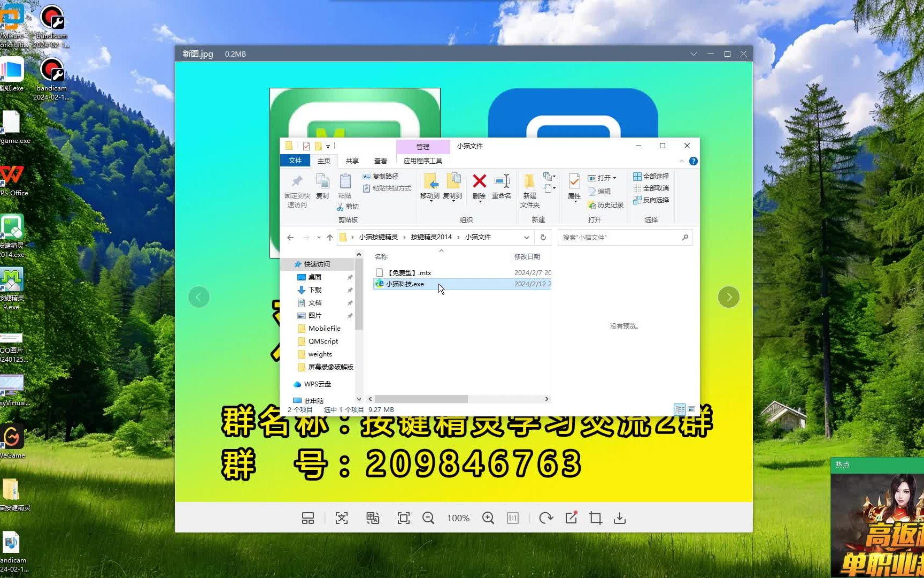Open QMScript folder in navigation pane

coord(323,341)
